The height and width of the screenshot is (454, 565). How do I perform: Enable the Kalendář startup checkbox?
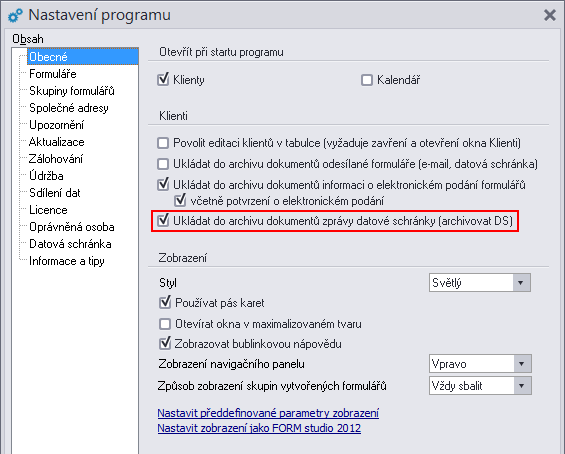366,80
